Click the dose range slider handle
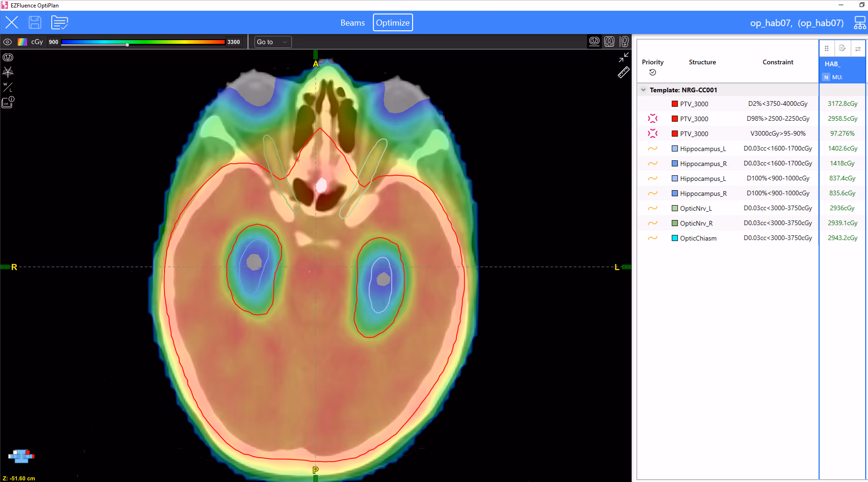Image resolution: width=868 pixels, height=482 pixels. 127,44
